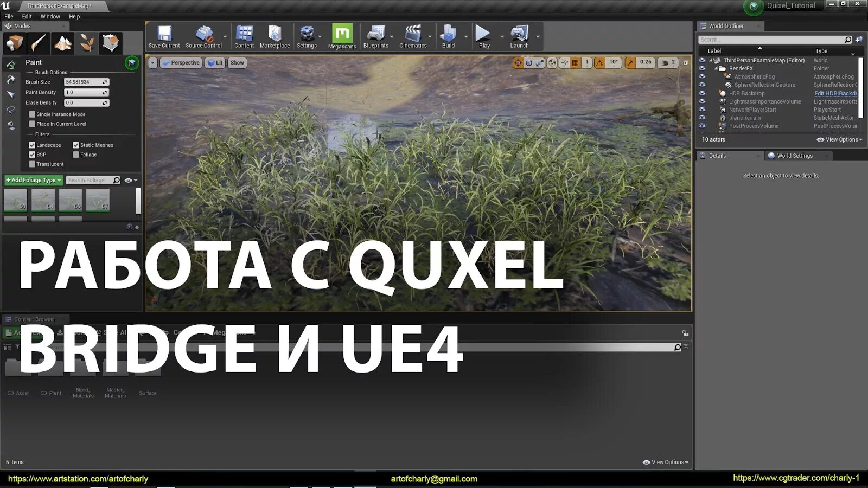Uncheck the Landscape filter
This screenshot has width=868, height=488.
(x=32, y=145)
